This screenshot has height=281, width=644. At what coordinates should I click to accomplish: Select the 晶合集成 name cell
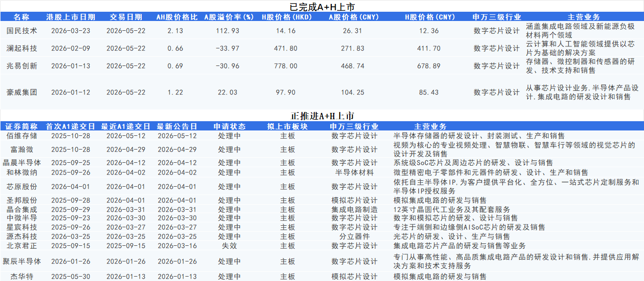pos(21,209)
